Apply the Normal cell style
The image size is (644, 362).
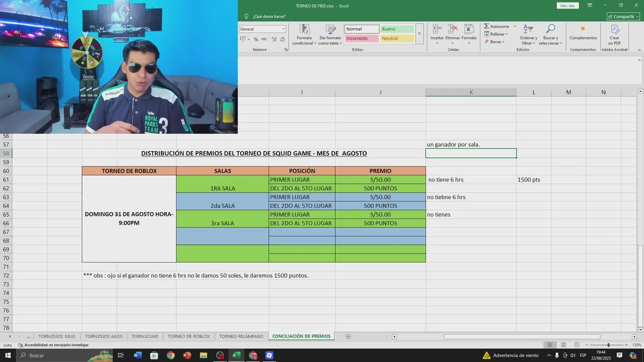[x=361, y=29]
